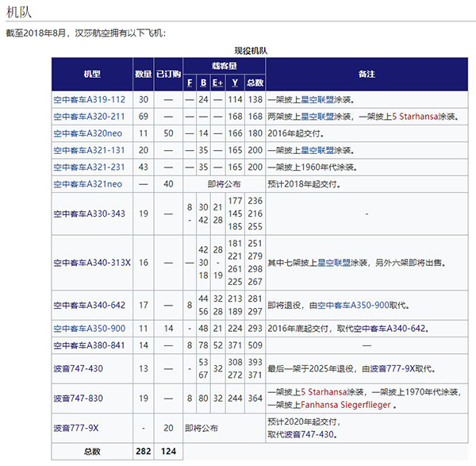Select total ordered count 124

click(168, 452)
